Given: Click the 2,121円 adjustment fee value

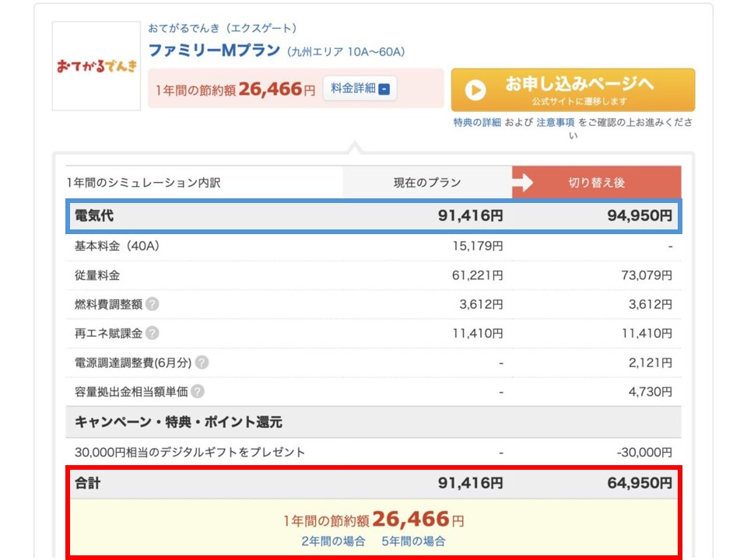Looking at the screenshot, I should tap(651, 363).
